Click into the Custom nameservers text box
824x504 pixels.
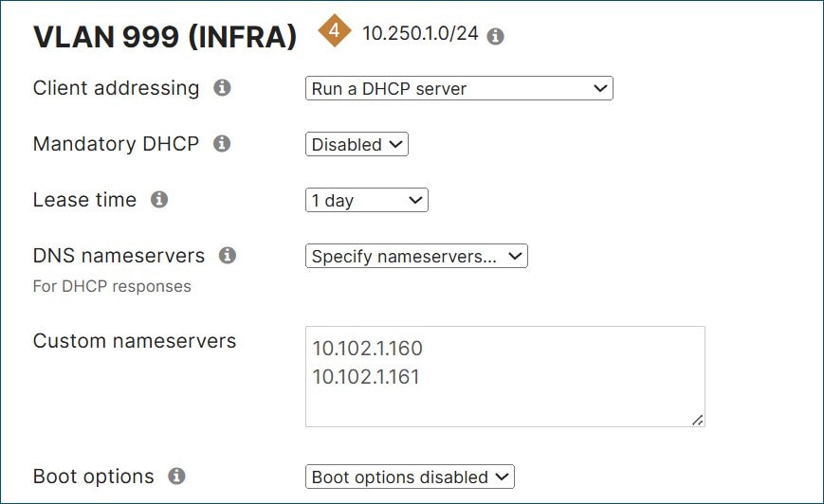click(504, 401)
